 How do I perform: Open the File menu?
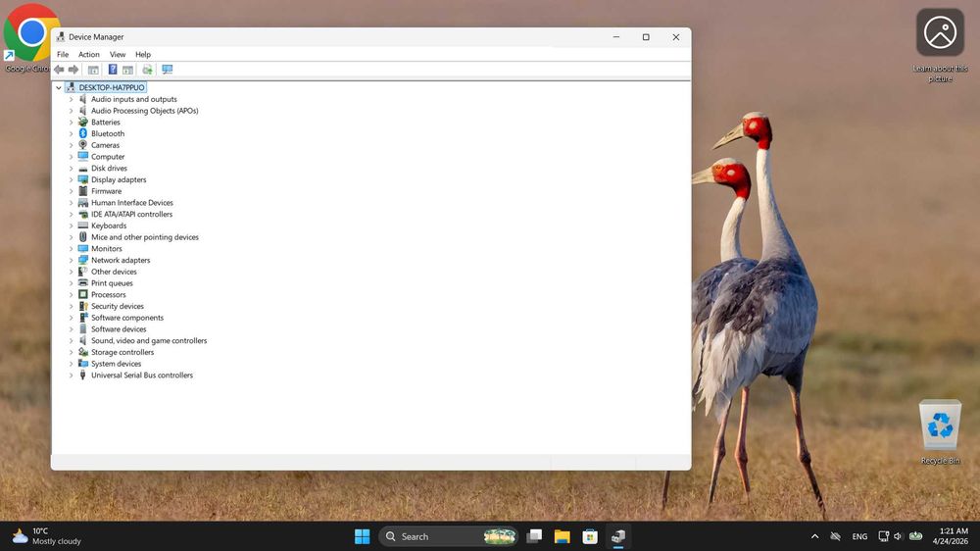point(63,54)
